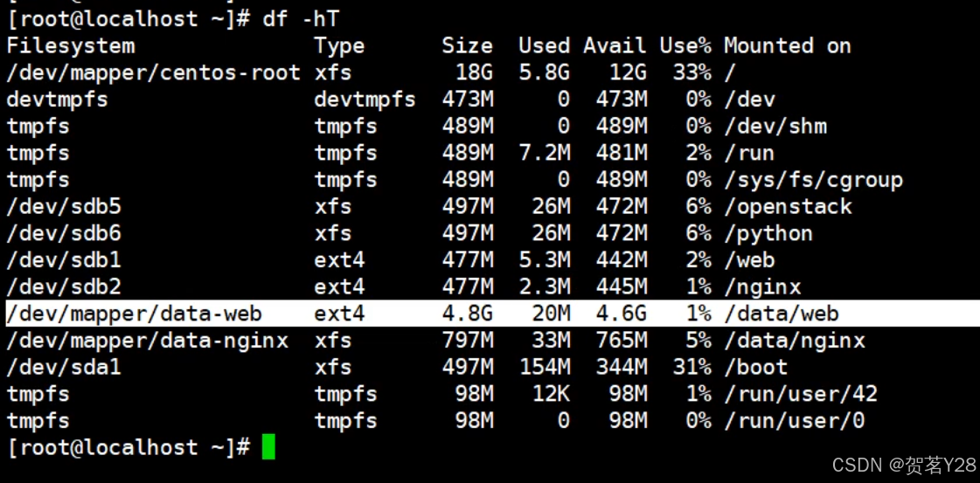Screen dimensions: 980x483
Task: Select the 442M available value
Action: coord(622,260)
